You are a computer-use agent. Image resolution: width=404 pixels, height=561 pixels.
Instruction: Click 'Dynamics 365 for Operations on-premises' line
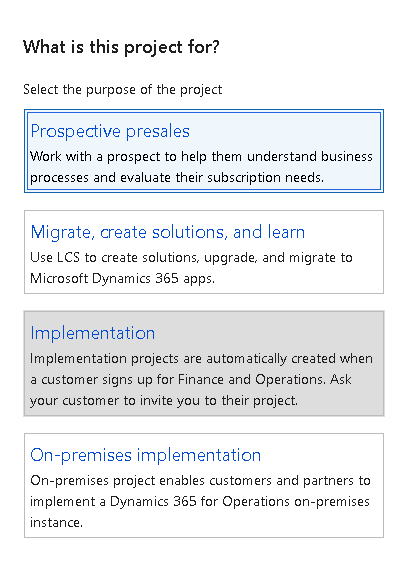[x=200, y=502]
